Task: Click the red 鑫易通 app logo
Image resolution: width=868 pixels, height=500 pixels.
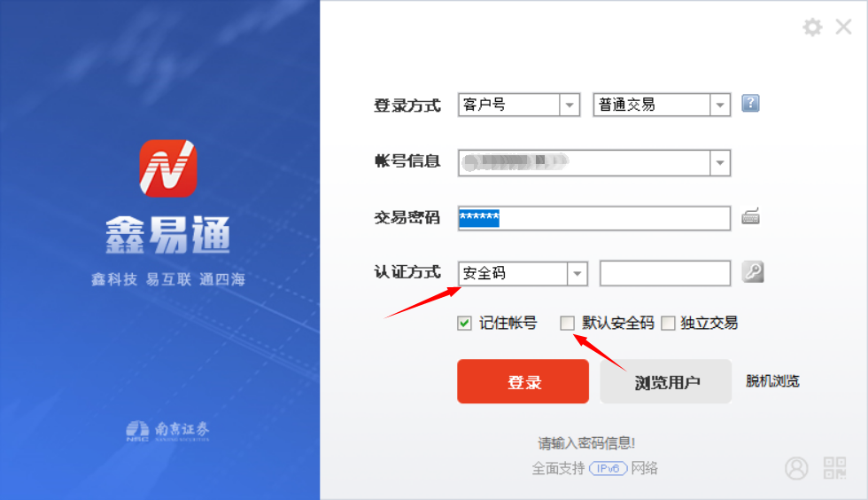Action: pos(167,168)
